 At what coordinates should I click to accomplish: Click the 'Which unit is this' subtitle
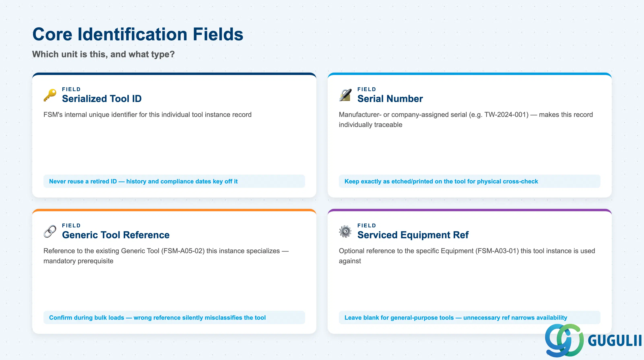pos(103,54)
